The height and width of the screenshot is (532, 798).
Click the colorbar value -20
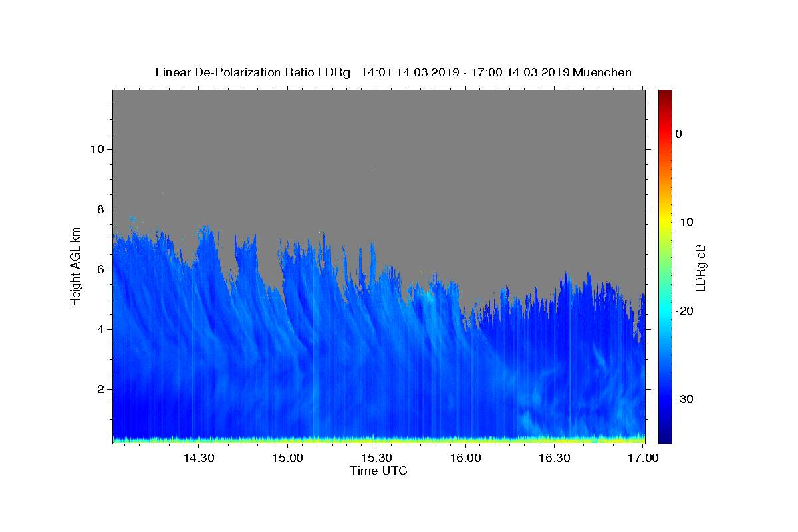[x=685, y=311]
